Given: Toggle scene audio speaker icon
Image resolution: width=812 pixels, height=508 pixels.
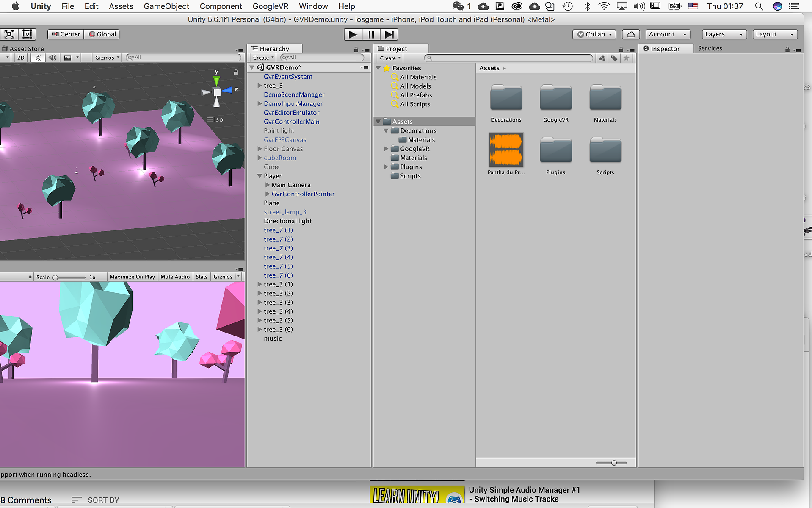Looking at the screenshot, I should coord(52,58).
